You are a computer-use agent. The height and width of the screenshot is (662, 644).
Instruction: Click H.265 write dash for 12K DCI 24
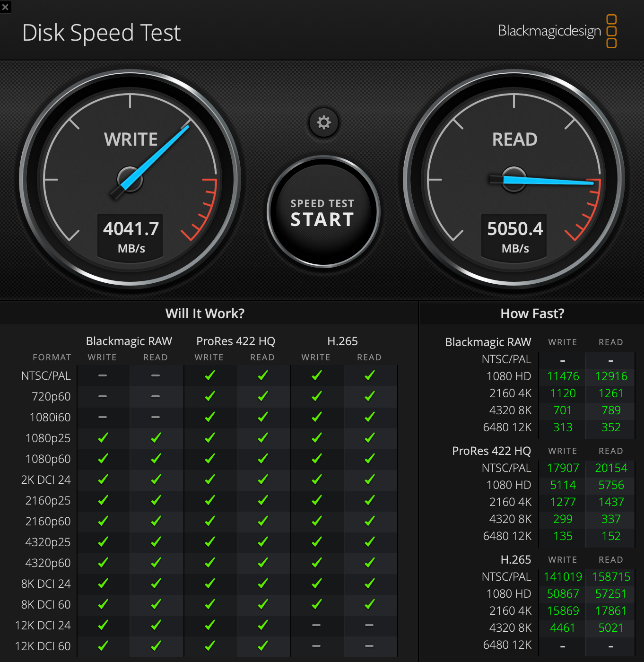(x=316, y=625)
